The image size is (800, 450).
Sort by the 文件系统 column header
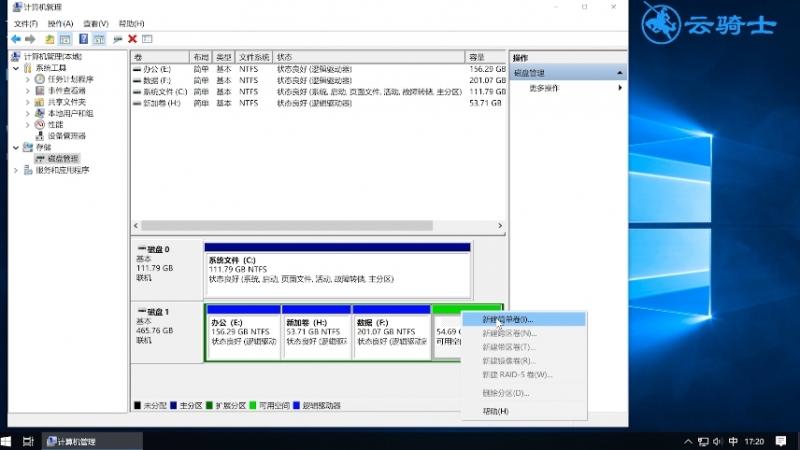tap(254, 57)
